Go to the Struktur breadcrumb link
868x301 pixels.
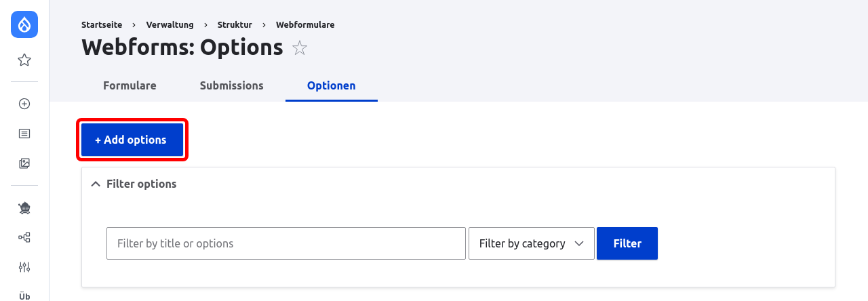coord(235,25)
